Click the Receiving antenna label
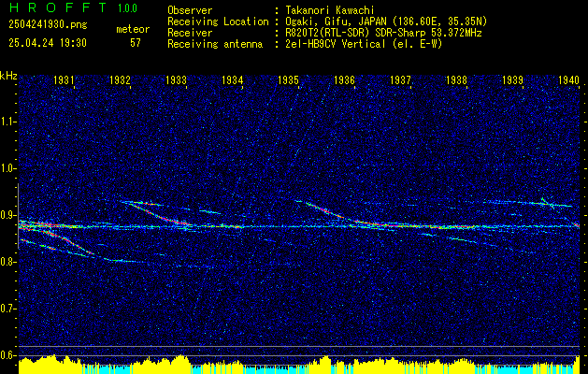 215,44
